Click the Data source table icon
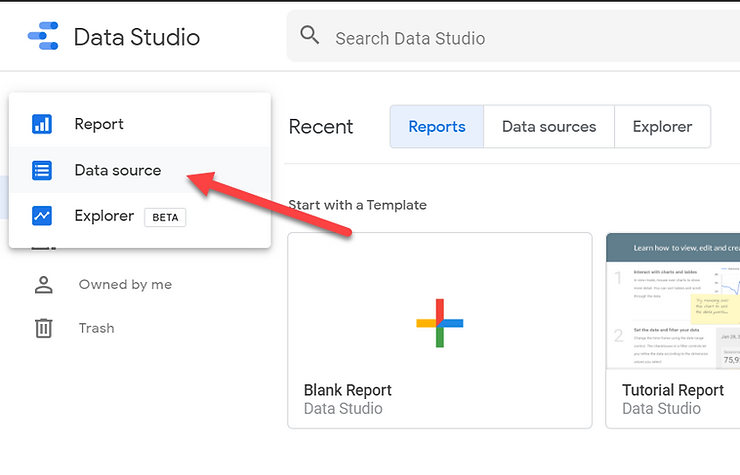Viewport: 740px width, 475px height. point(42,170)
